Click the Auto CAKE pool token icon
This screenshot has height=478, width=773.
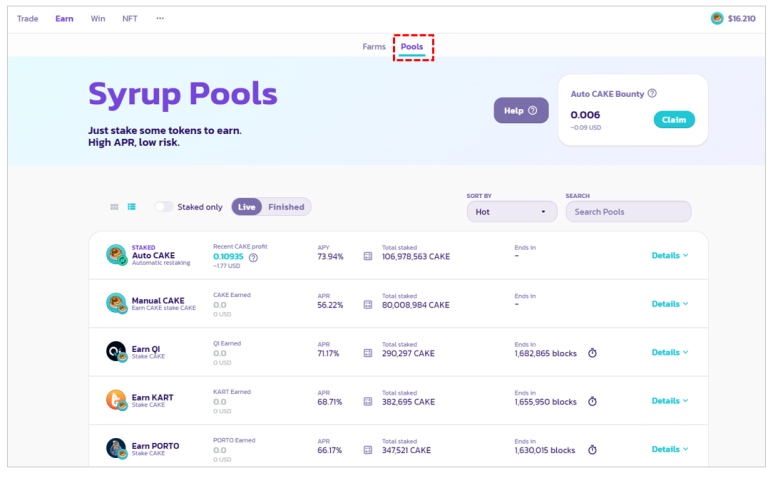click(116, 255)
